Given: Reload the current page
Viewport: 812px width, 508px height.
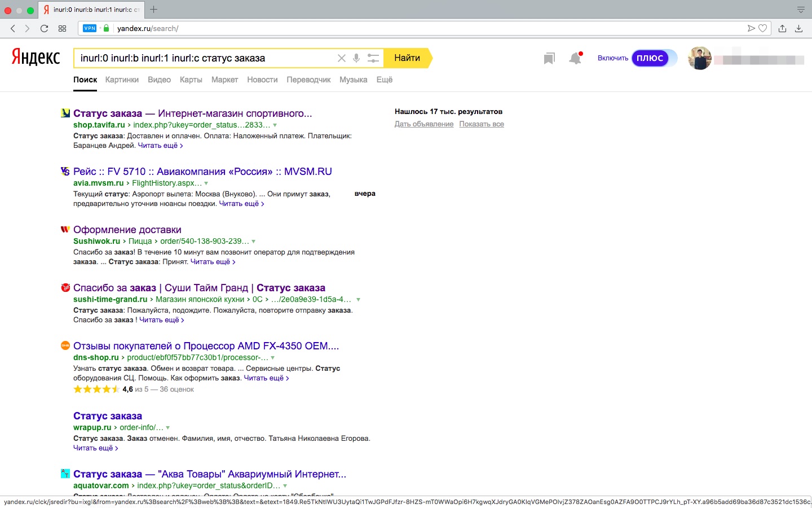Looking at the screenshot, I should click(44, 28).
